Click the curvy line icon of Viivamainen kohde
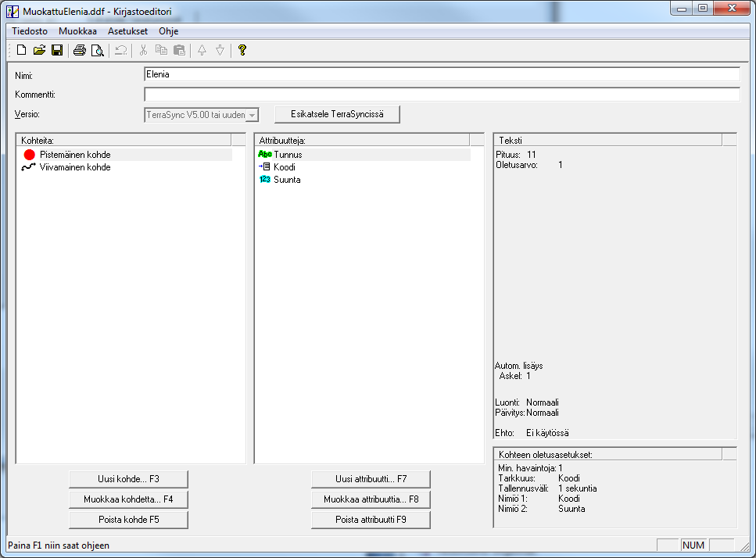 [28, 167]
